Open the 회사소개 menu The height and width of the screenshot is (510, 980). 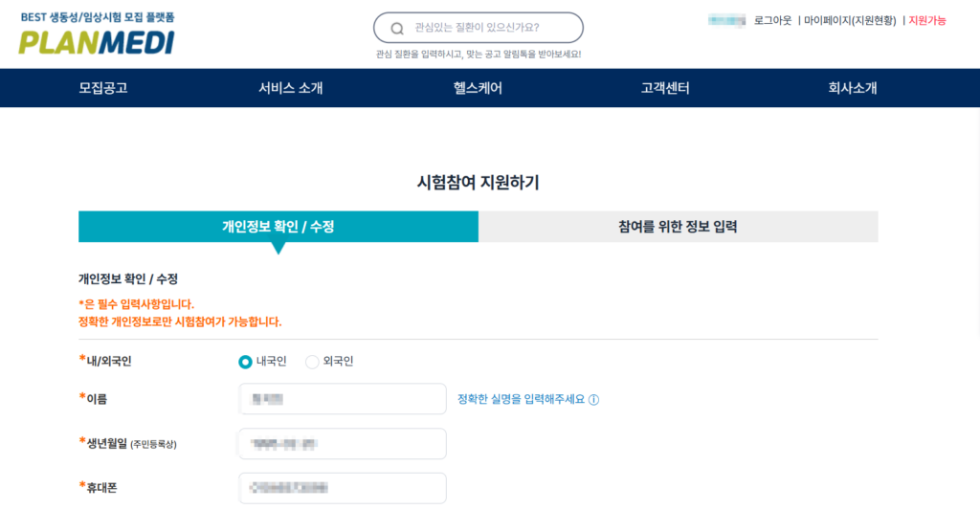853,88
